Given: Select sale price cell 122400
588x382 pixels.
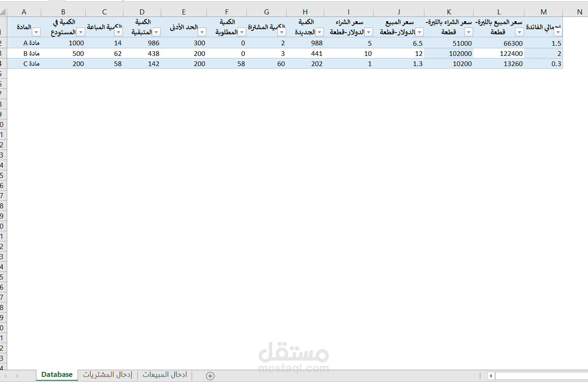Looking at the screenshot, I should pos(499,53).
